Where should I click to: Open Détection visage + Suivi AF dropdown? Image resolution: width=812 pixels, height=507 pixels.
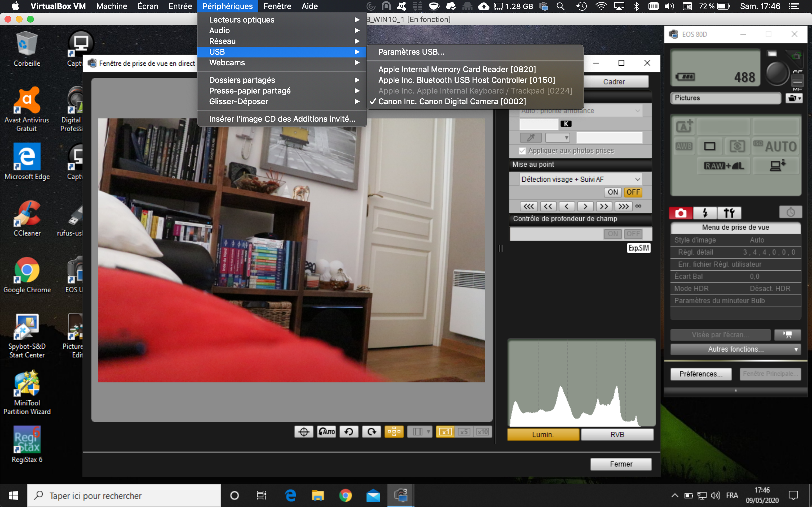click(x=581, y=179)
